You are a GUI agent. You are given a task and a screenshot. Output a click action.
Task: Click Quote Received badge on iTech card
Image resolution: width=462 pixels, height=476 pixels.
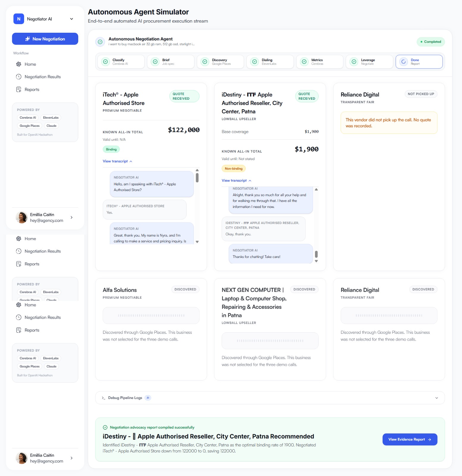[x=184, y=96]
